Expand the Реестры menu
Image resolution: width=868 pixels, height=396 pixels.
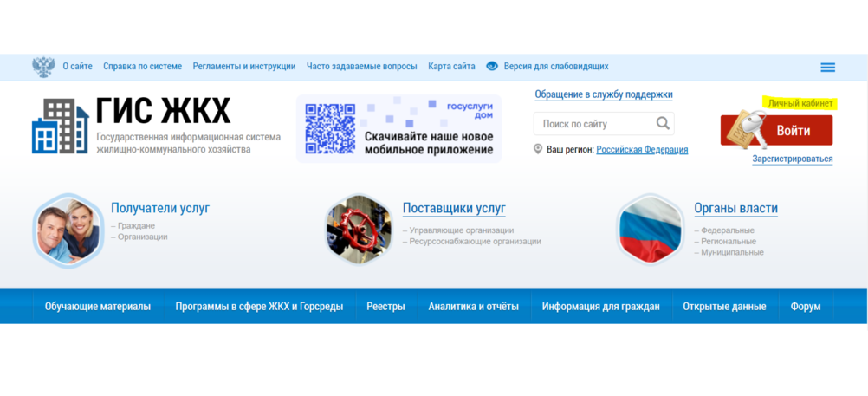pos(385,306)
